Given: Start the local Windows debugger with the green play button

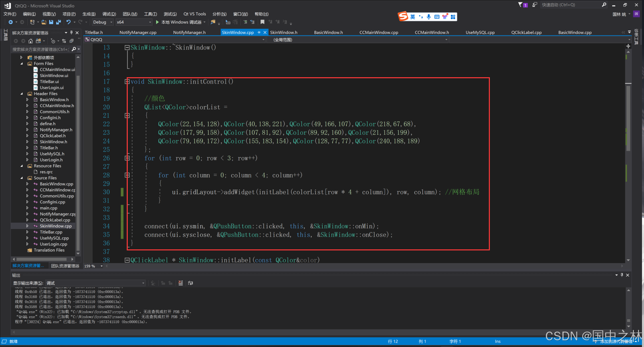Looking at the screenshot, I should click(x=157, y=22).
